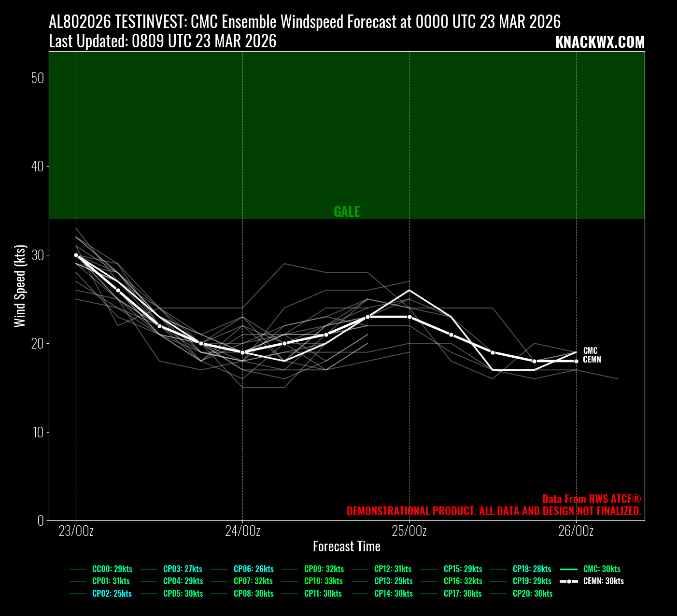This screenshot has width=677, height=616.
Task: Click the CEMN marker icon in legend
Action: [569, 581]
